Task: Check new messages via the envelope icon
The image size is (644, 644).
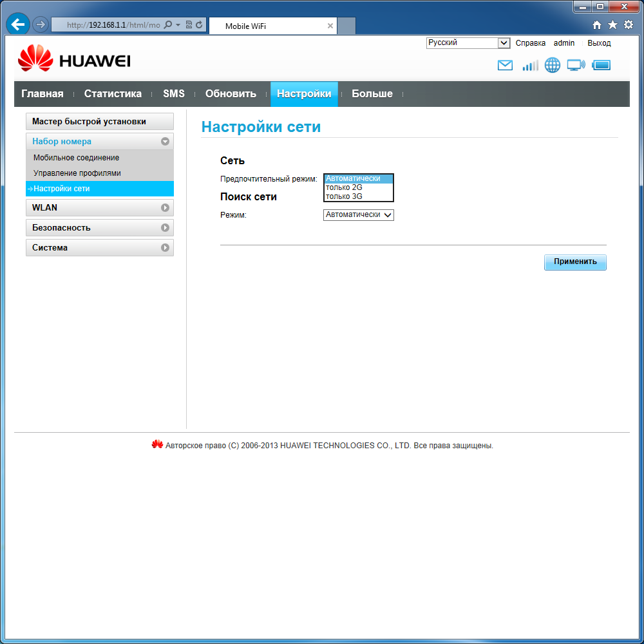Action: click(x=505, y=65)
